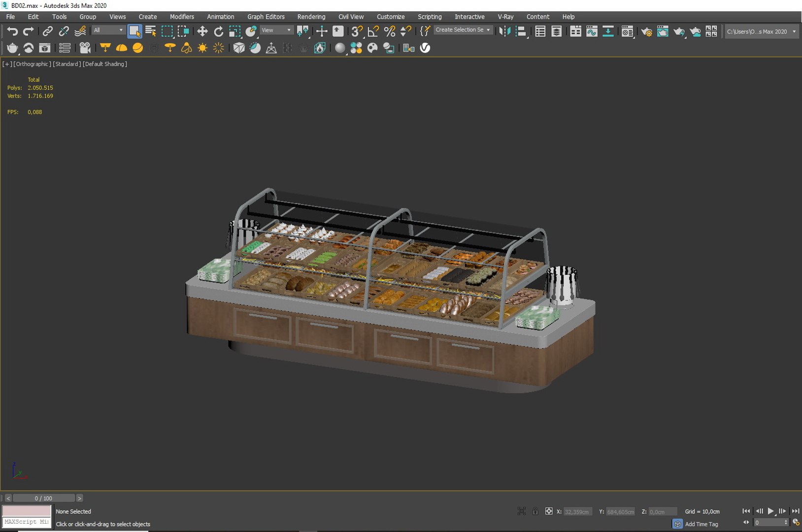This screenshot has height=532, width=802.
Task: Toggle Spinner Snap on
Action: point(405,32)
